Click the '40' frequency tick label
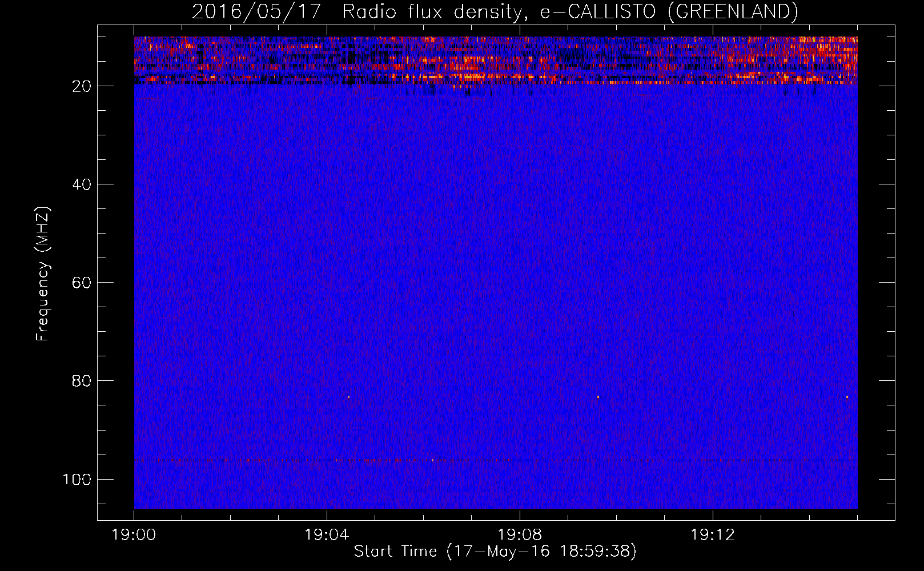924x571 pixels. (x=82, y=184)
